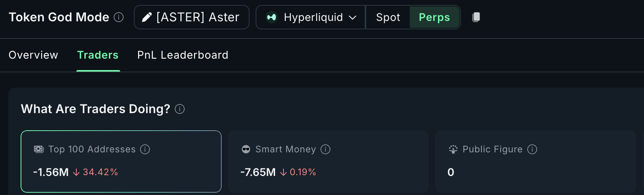Open the [ASTER] Aster token selector

pyautogui.click(x=192, y=17)
